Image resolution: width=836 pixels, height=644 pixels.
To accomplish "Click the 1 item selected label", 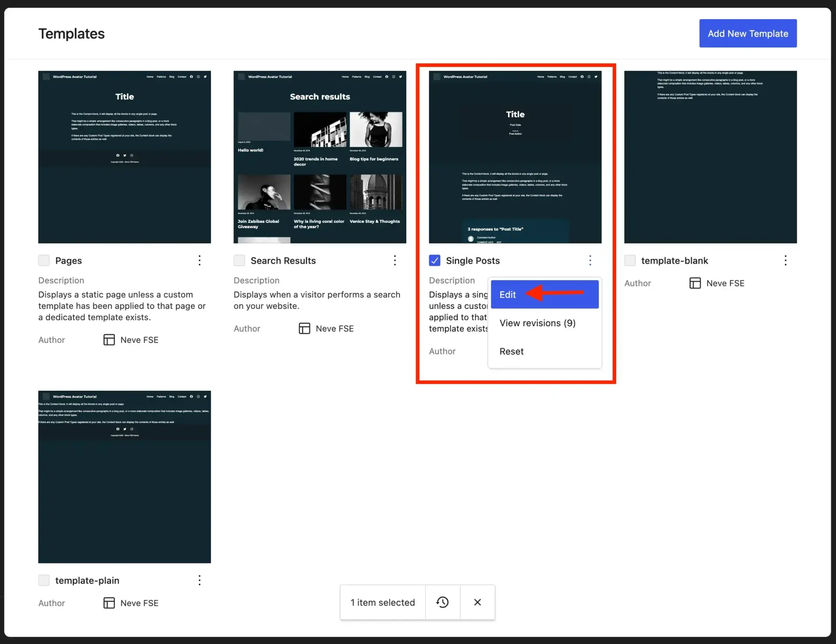I will pos(382,602).
